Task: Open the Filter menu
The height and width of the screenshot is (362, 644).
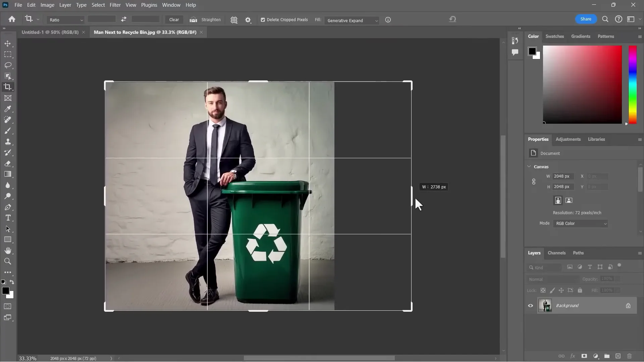Action: [115, 5]
